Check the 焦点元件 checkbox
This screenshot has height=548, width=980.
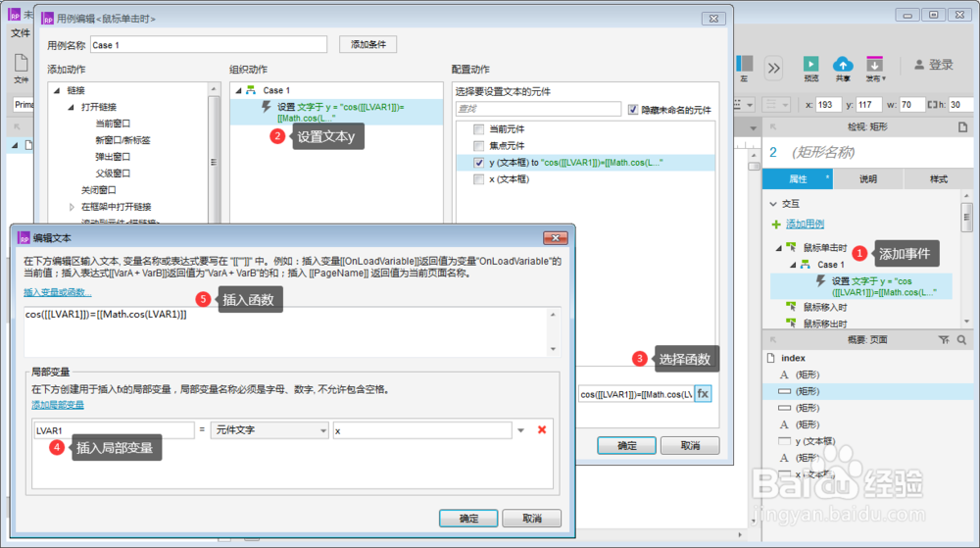479,146
